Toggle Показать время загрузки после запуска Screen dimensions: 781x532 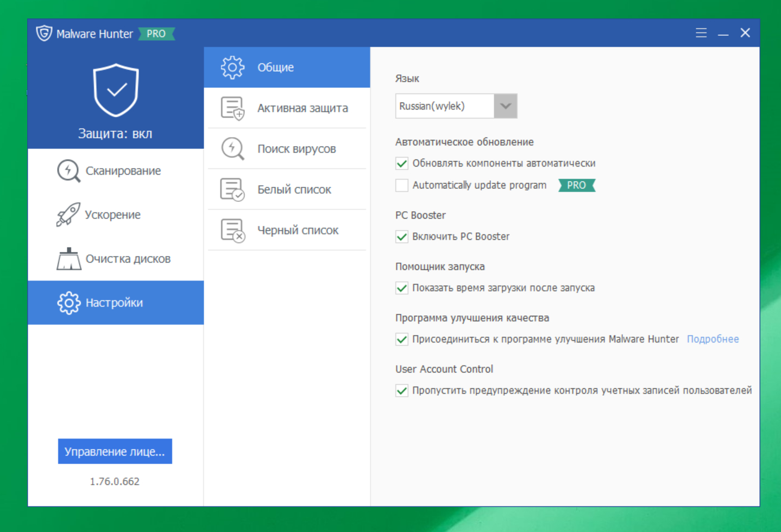[x=402, y=288]
